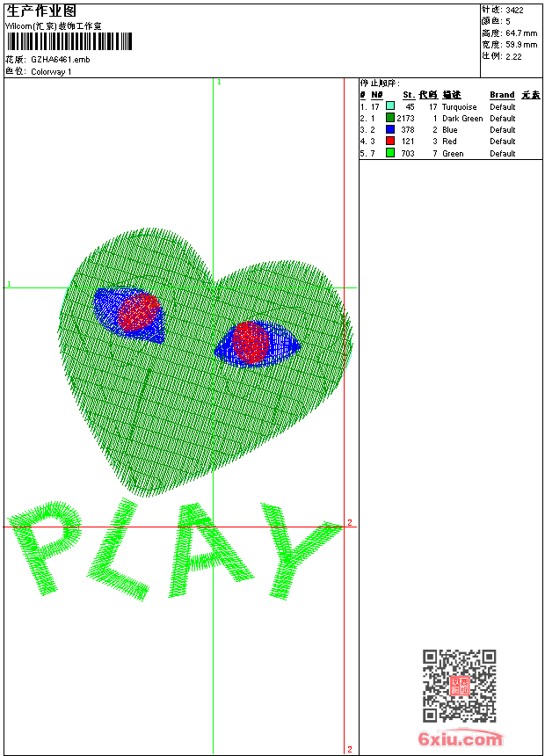Viewport: 545px width, 756px height.
Task: Click the barcode under the studio name
Action: (69, 41)
